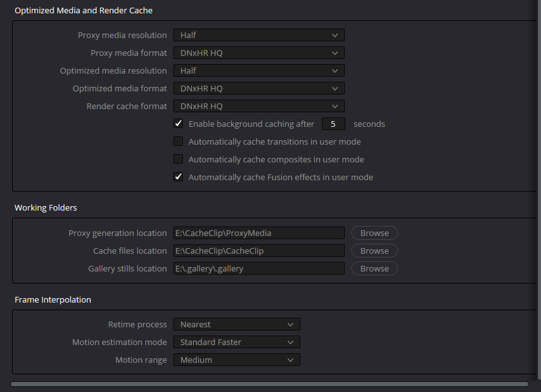Open the Proxy media resolution dropdown
The image size is (541, 392).
(258, 35)
